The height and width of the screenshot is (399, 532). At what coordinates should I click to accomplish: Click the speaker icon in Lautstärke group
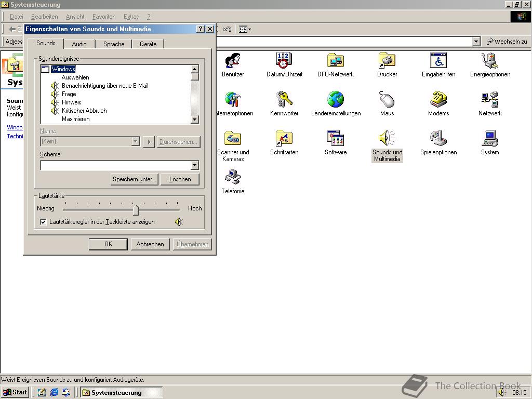(179, 222)
